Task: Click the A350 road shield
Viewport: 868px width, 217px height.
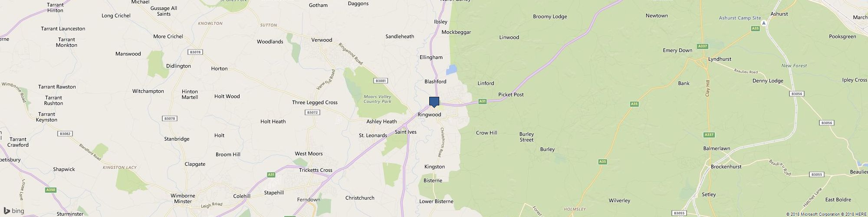Action: point(50,190)
